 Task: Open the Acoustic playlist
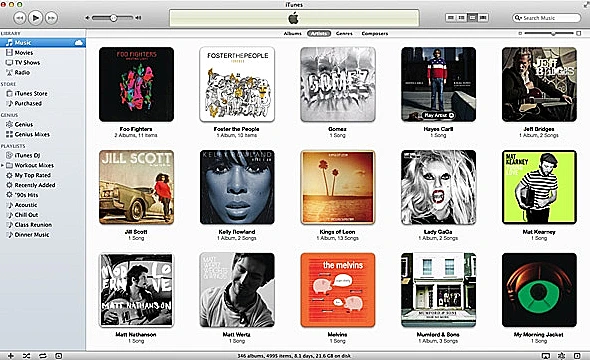(26, 205)
